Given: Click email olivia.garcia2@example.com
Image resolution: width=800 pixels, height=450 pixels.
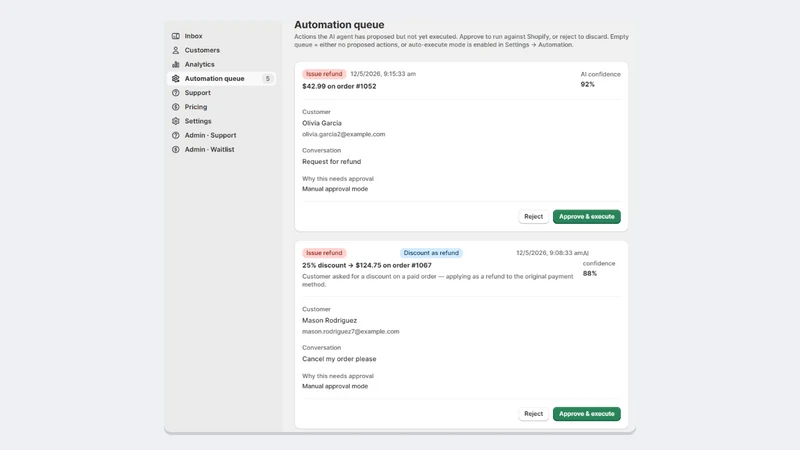Looking at the screenshot, I should (343, 134).
